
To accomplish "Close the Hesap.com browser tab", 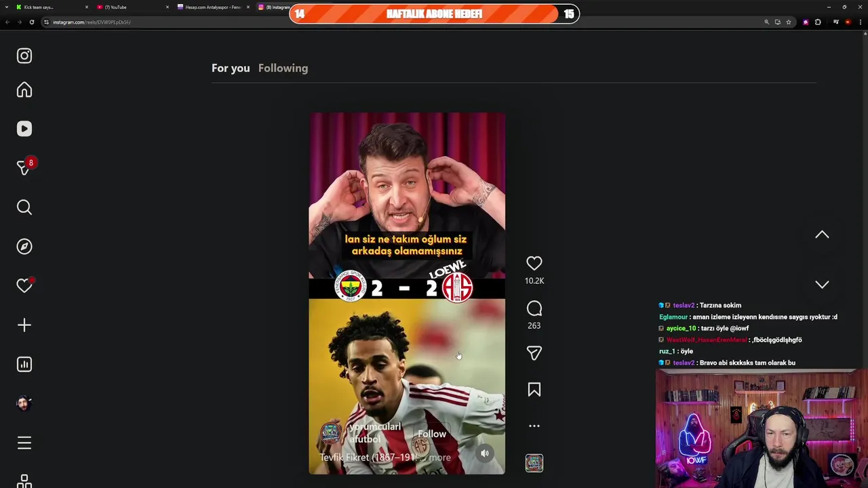I will [x=248, y=7].
